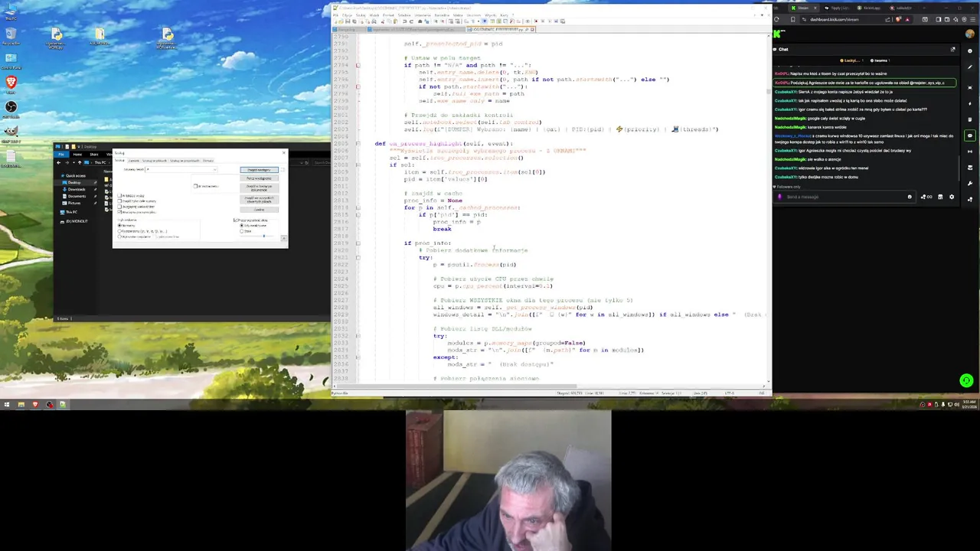Collapse fold at first 'try:' under proc_info
Screen dimensions: 980x551
(x=358, y=257)
